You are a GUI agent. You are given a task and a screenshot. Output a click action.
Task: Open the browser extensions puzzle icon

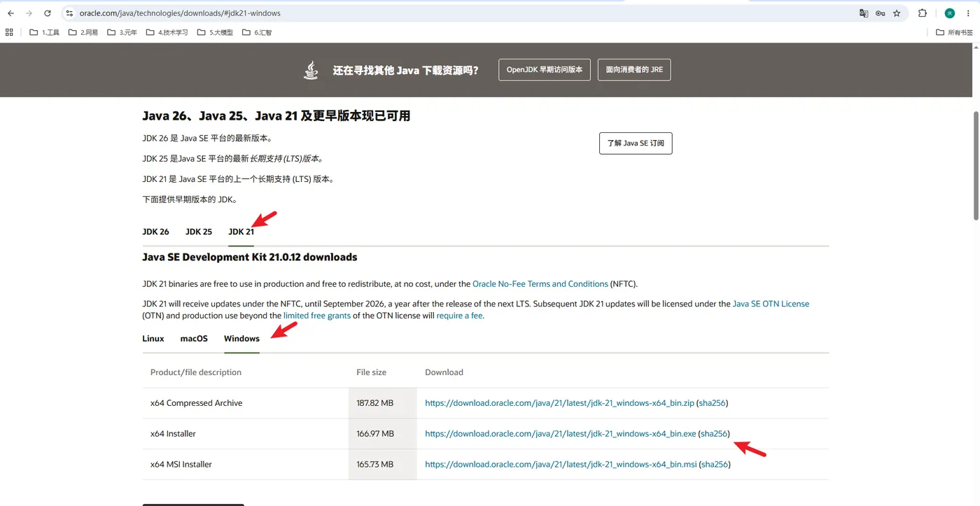coord(923,13)
